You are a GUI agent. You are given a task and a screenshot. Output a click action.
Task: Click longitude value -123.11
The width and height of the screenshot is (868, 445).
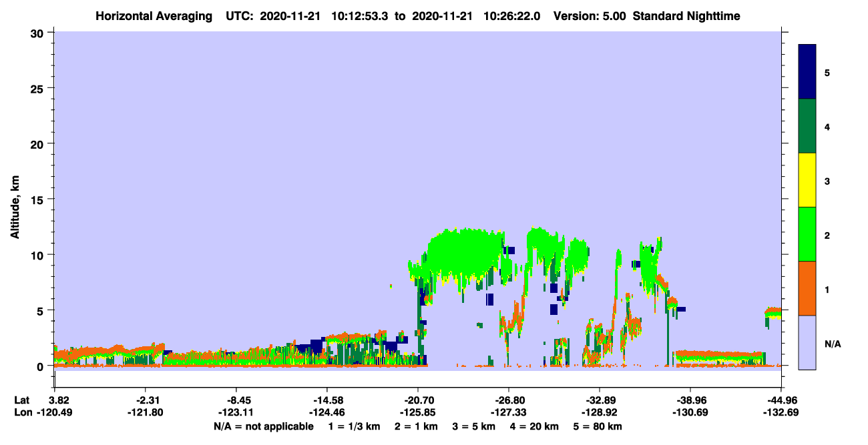236,412
